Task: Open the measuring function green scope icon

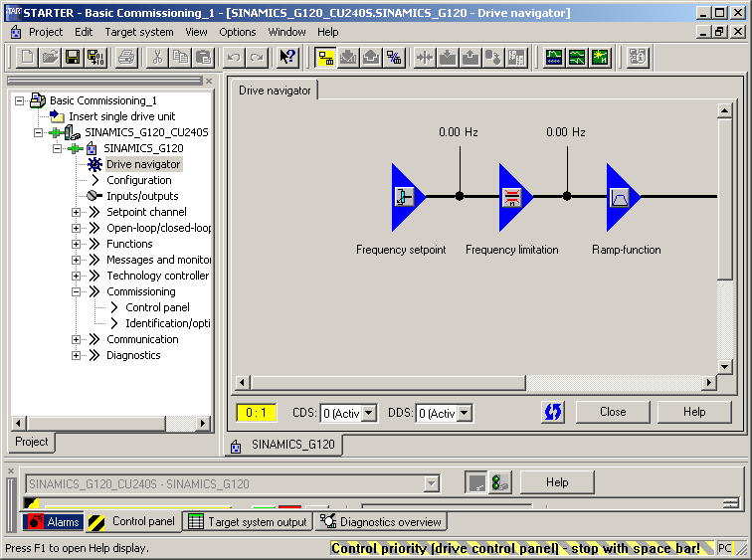Action: [577, 58]
